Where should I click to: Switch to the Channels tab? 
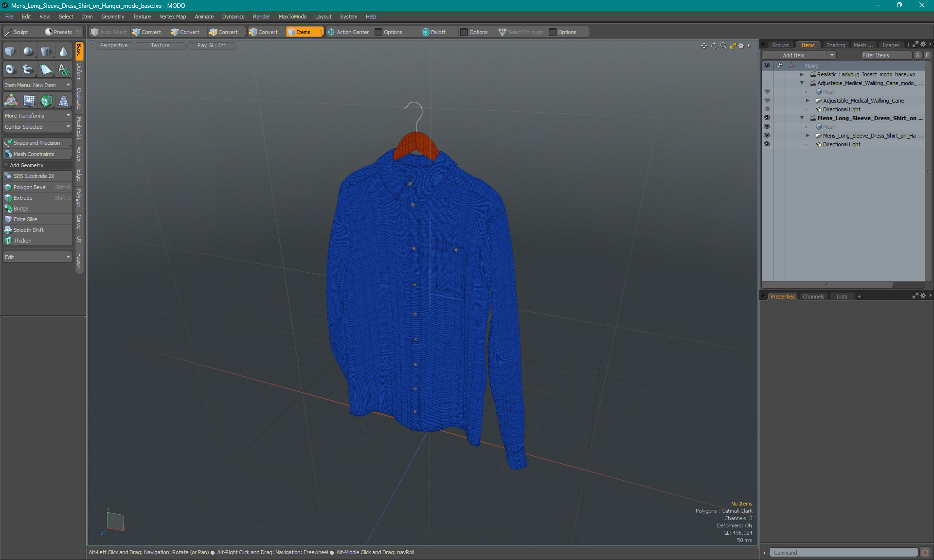pyautogui.click(x=813, y=297)
